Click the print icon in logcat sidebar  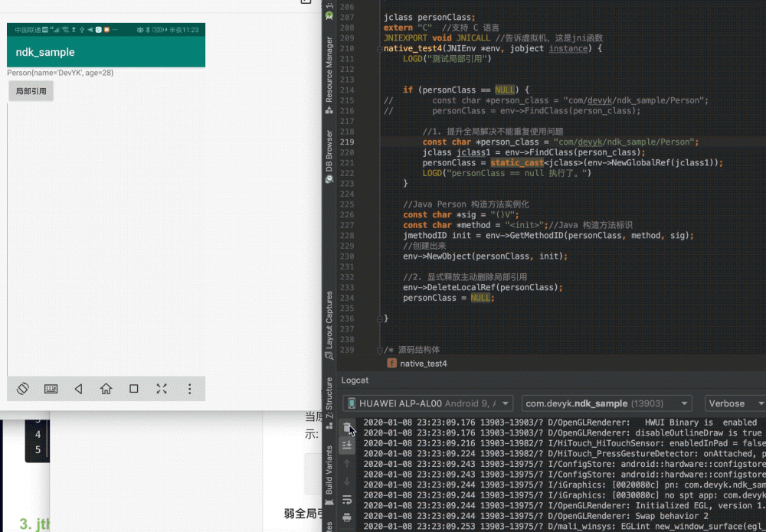(x=347, y=517)
